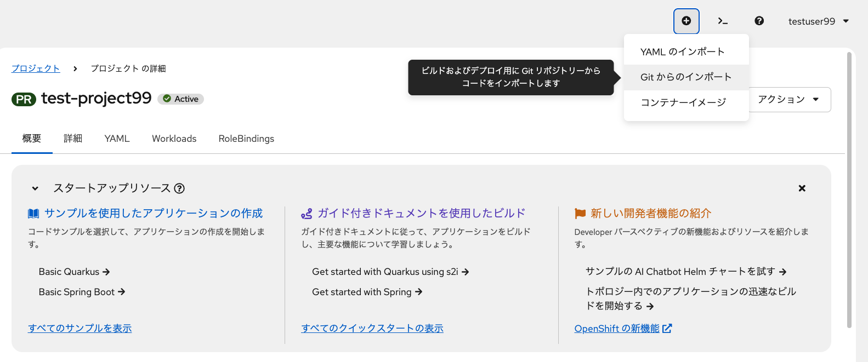
Task: Click the flag icon beside 新しい開発者機能の紹介
Action: point(580,214)
